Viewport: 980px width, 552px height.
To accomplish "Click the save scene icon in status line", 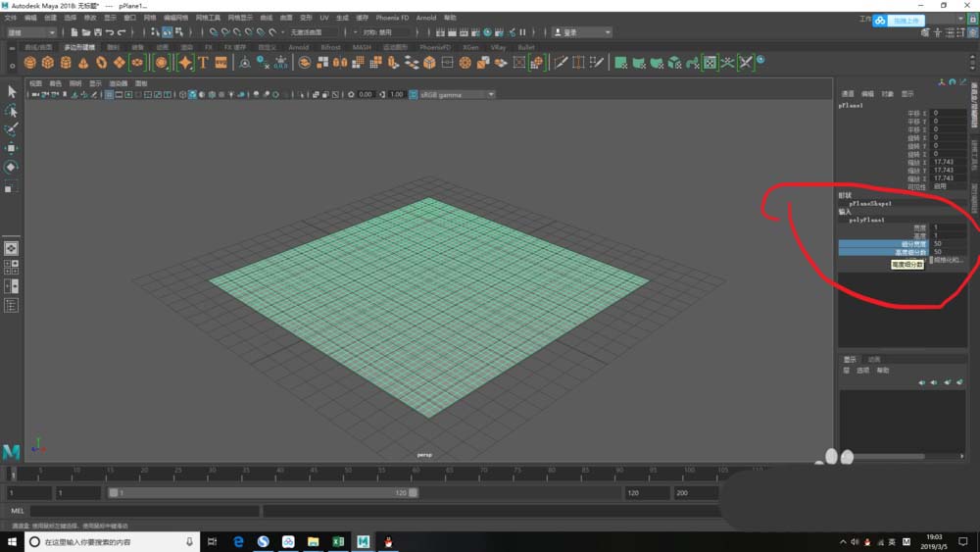I will pos(97,32).
